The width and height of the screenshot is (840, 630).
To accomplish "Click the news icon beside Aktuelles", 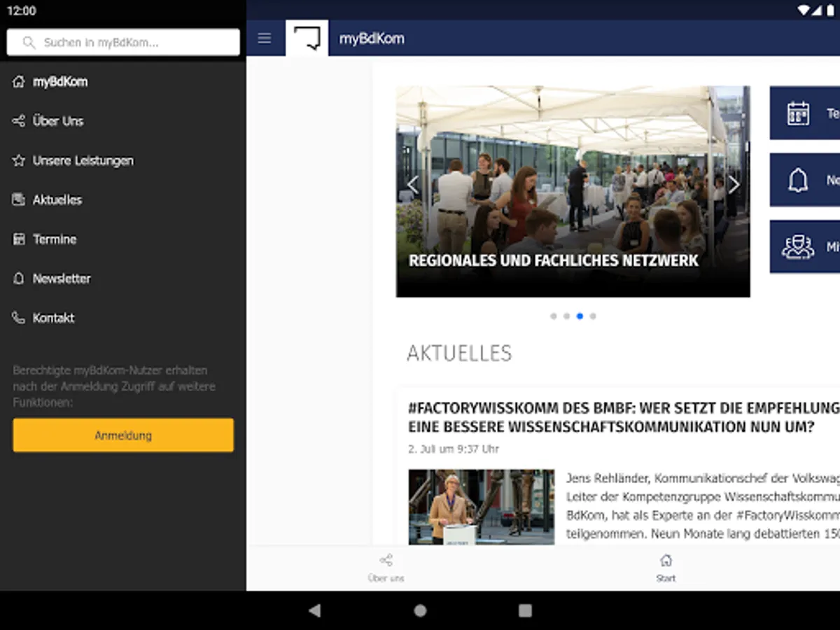I will point(19,199).
